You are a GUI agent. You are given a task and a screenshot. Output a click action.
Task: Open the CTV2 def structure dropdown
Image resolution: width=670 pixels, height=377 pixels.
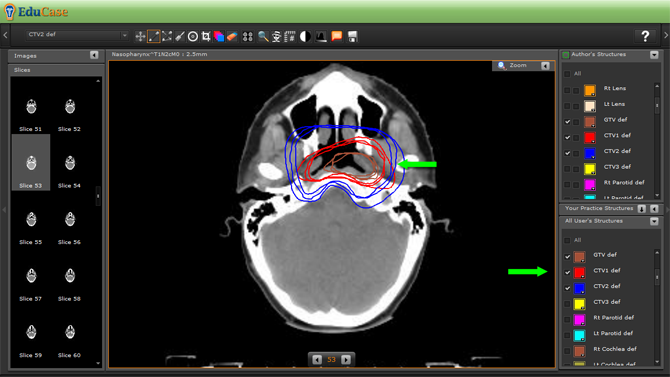[77, 35]
